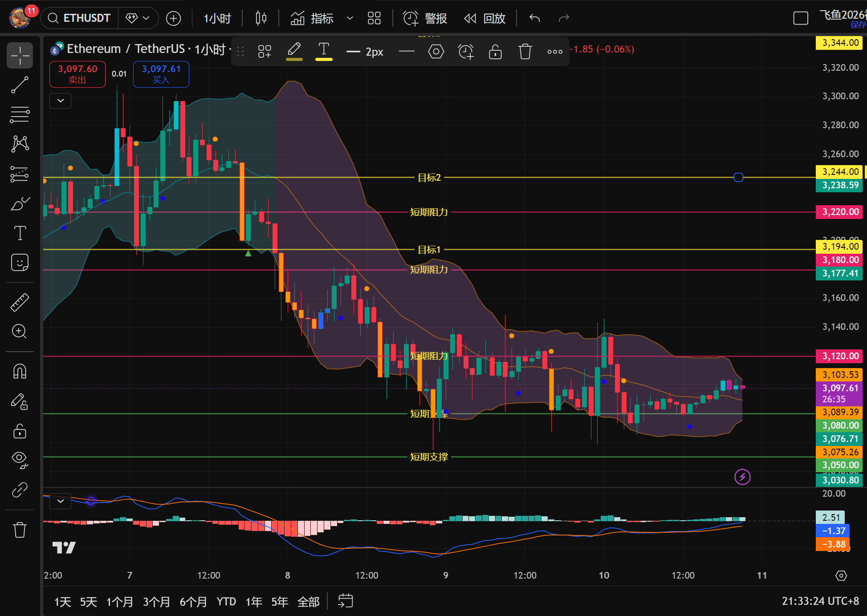
Task: Collapse the chart legend chevron
Action: pos(61,101)
